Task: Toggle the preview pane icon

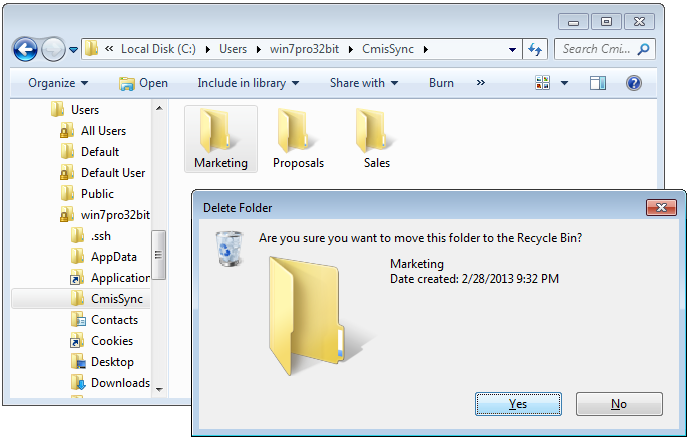Action: click(598, 83)
